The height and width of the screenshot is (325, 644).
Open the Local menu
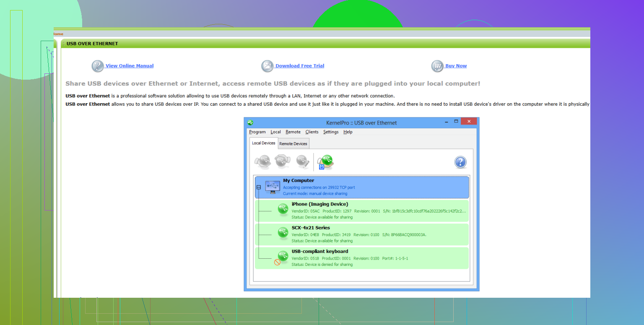pyautogui.click(x=275, y=132)
